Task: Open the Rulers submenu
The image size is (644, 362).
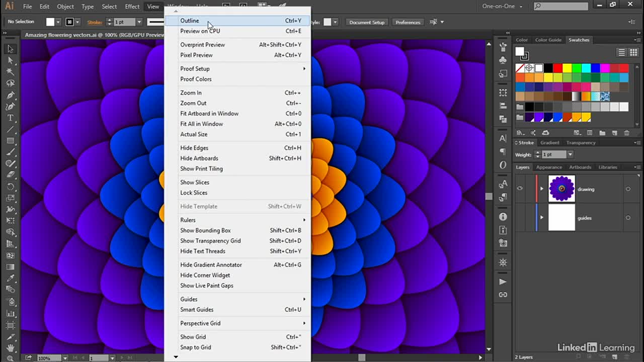Action: pyautogui.click(x=237, y=220)
